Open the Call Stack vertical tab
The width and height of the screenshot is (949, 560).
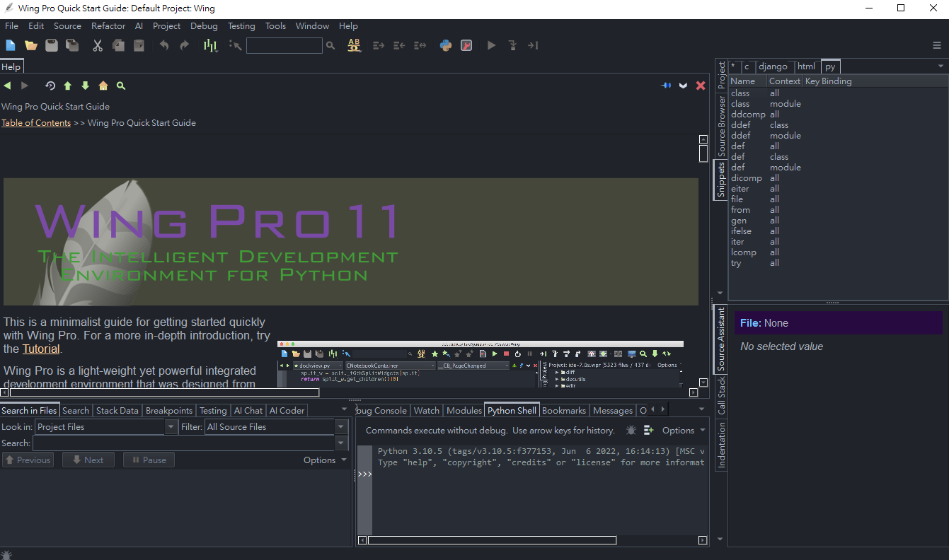tap(721, 395)
